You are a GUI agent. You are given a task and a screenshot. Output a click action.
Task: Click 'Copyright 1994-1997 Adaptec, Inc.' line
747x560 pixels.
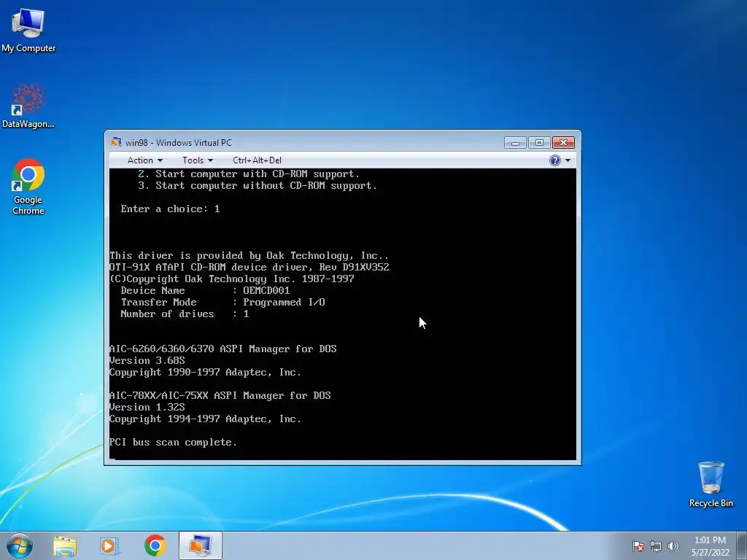click(205, 419)
